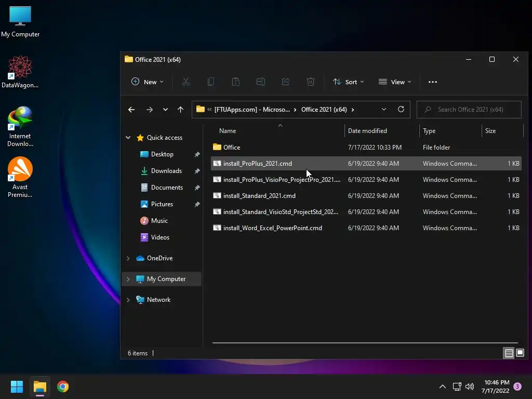The width and height of the screenshot is (532, 399).
Task: Open My Computer in navigation pane
Action: [166, 279]
